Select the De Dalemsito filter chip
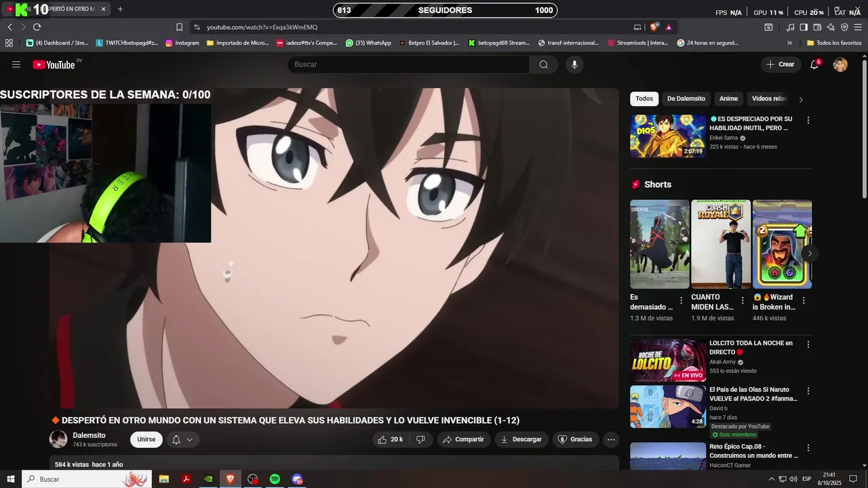Screen dimensions: 868x488 coord(686,99)
